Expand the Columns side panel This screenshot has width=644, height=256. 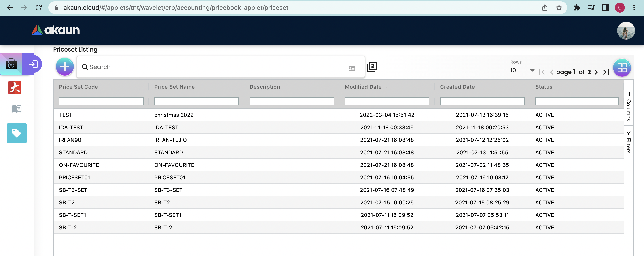coord(629,107)
